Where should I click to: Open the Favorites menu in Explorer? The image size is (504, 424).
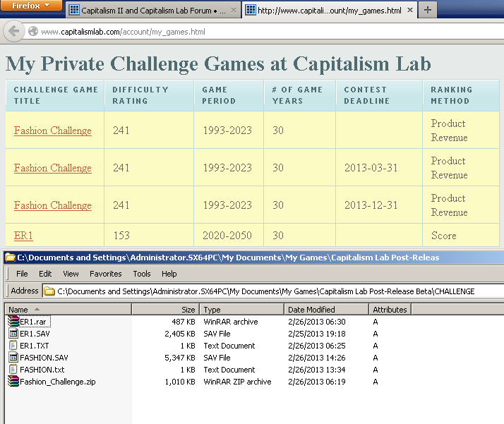[105, 274]
